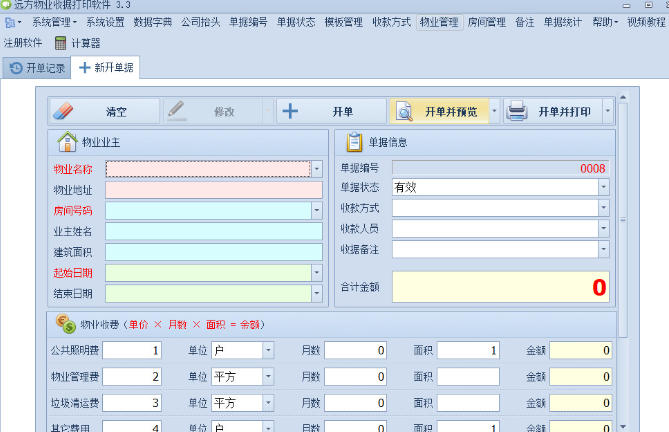The image size is (669, 432).
Task: Switch to the 开单记录 tab
Action: click(x=37, y=68)
